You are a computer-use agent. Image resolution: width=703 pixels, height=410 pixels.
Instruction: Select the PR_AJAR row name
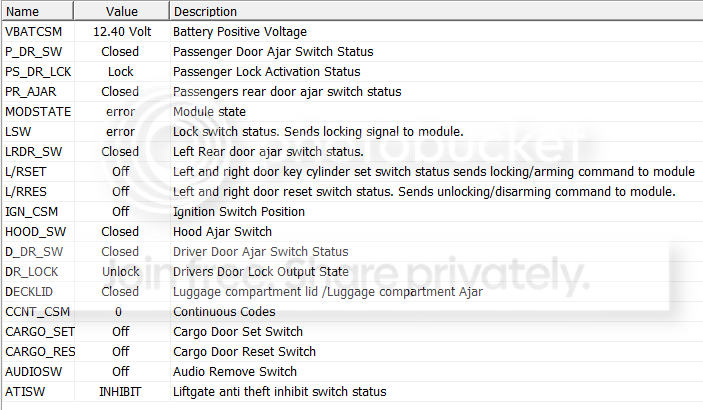click(x=30, y=92)
